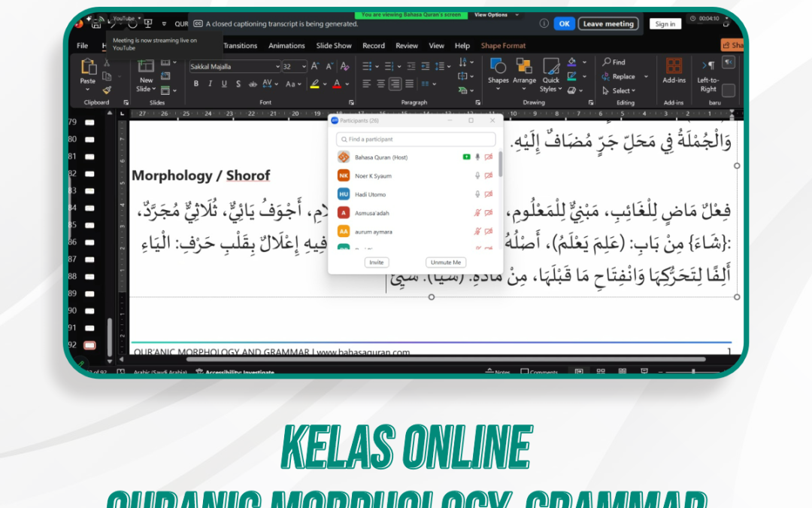Switch to Slide Sorter view icon
The image size is (812, 508).
tap(601, 372)
